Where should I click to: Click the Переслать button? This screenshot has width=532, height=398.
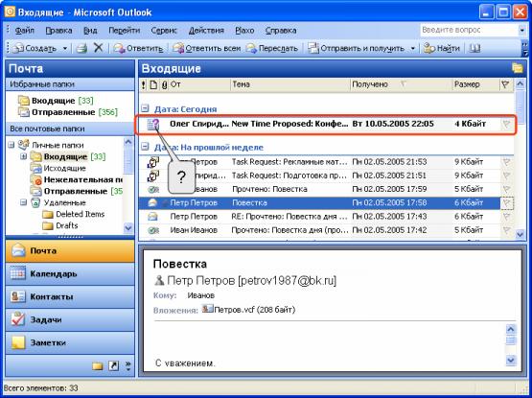click(272, 49)
